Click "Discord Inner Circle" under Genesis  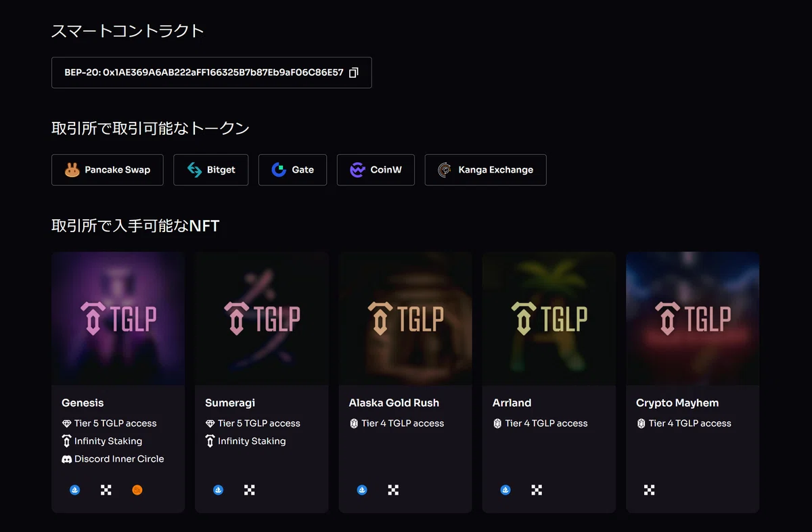pos(119,458)
